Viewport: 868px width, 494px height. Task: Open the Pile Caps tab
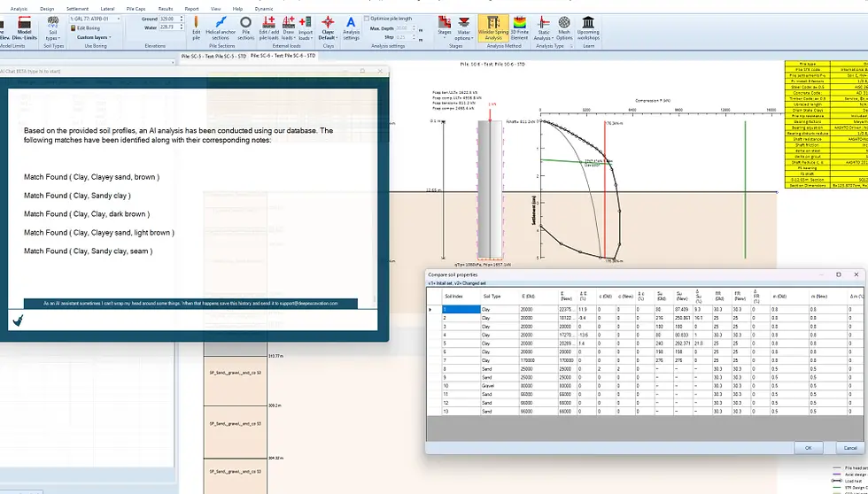pos(136,9)
